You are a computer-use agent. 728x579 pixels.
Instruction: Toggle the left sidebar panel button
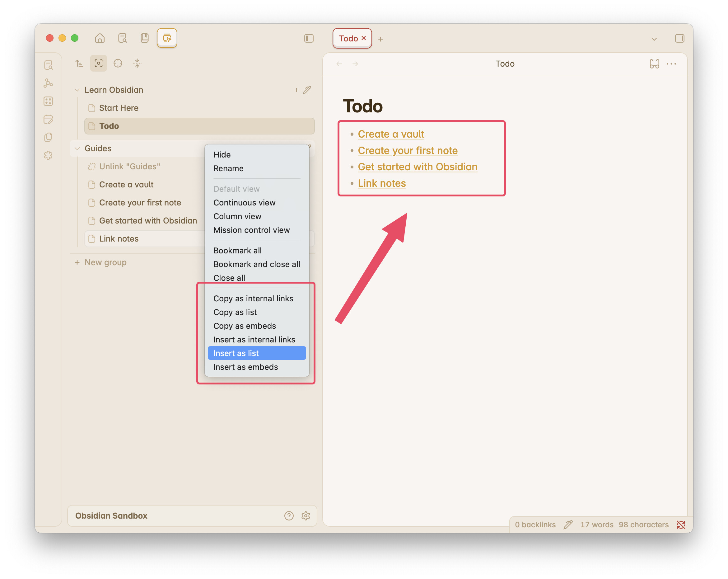coord(309,38)
